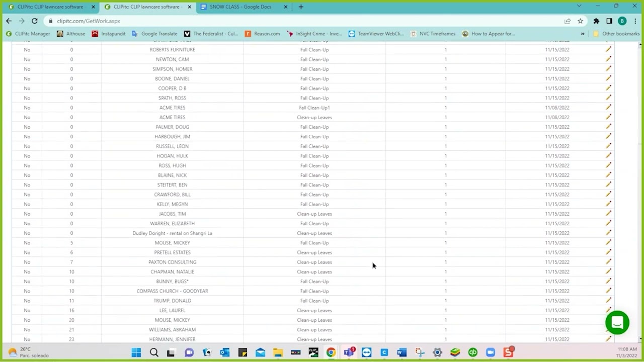Open the tab search dropdown arrow

click(579, 7)
